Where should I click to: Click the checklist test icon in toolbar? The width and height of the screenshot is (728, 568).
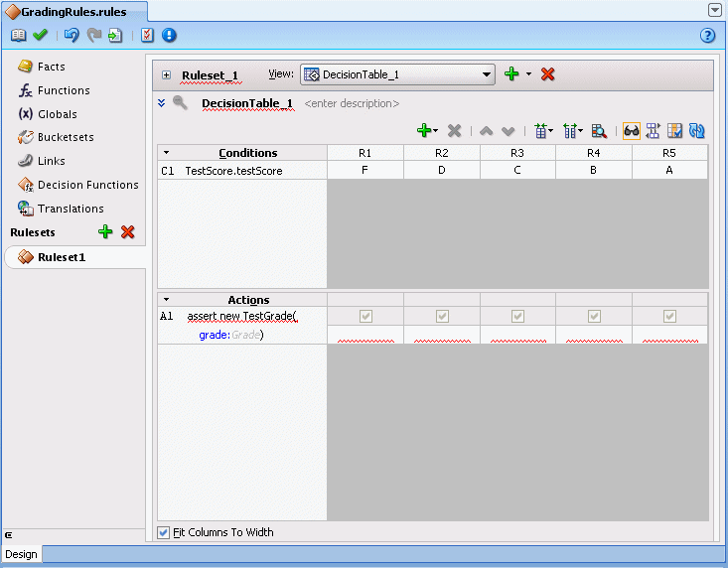[x=147, y=36]
